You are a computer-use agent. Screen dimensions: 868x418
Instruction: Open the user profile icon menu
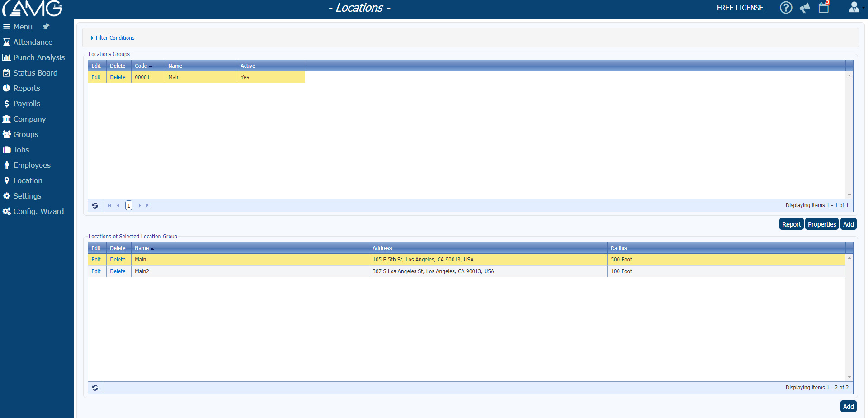point(854,8)
